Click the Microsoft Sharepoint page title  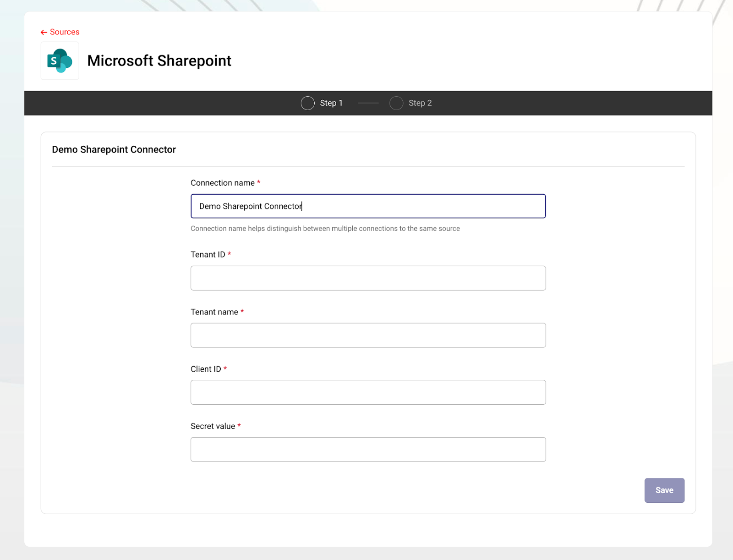(x=159, y=60)
